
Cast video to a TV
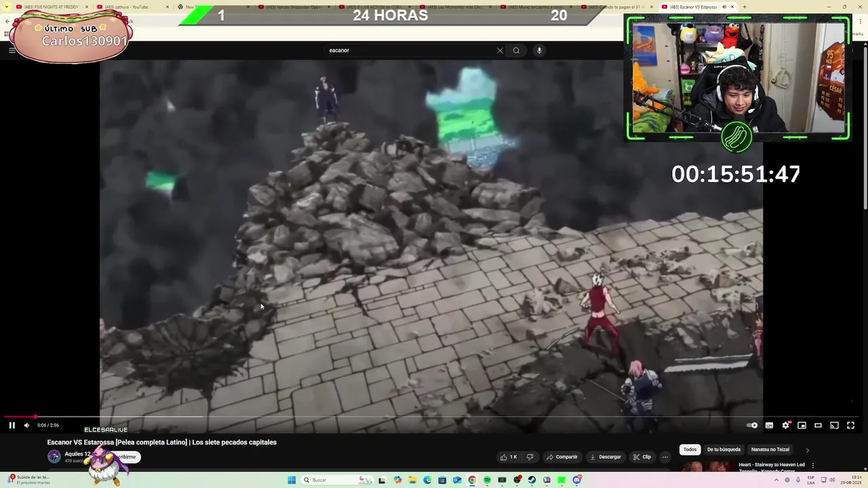click(x=834, y=425)
